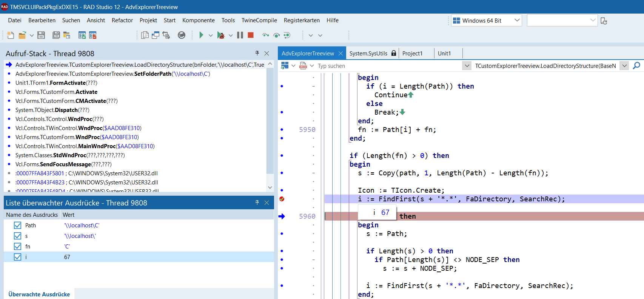Toggle breakpoint on the FindFirst line
Screen dimensions: 644x299
282,199
